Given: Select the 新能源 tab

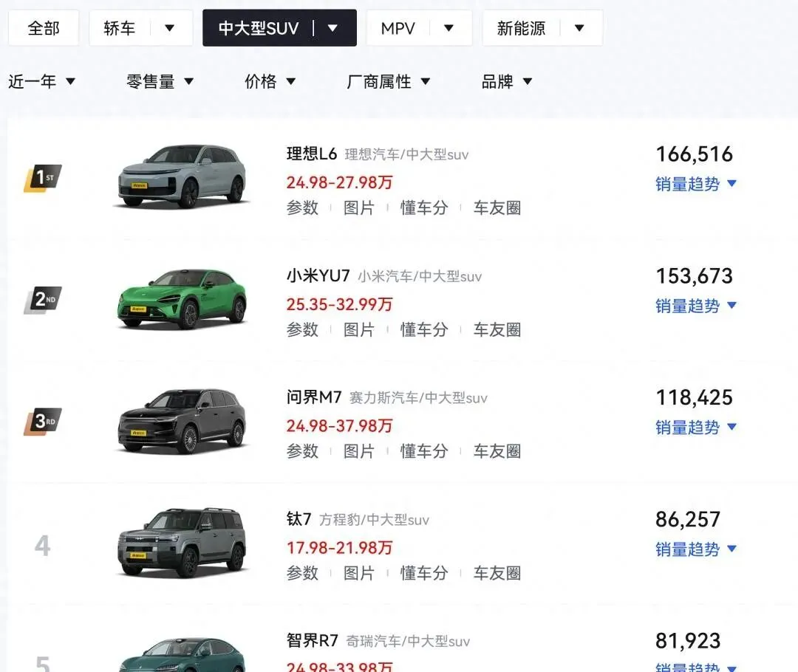Looking at the screenshot, I should pos(521,28).
